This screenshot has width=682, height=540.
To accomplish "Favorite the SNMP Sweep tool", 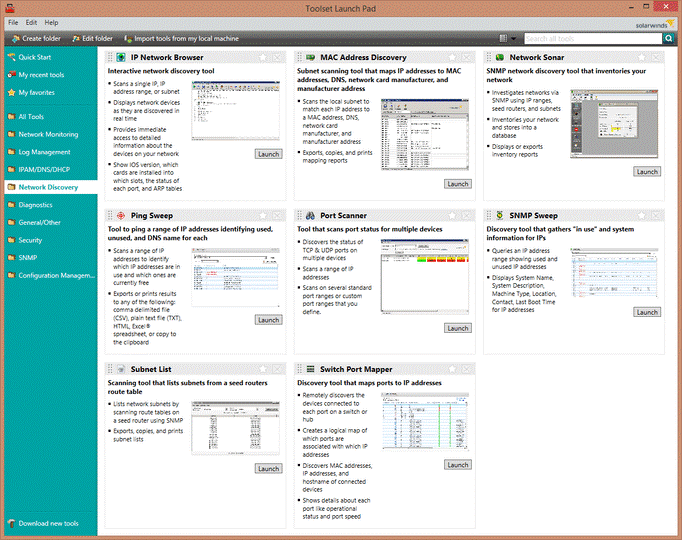I will tap(642, 215).
